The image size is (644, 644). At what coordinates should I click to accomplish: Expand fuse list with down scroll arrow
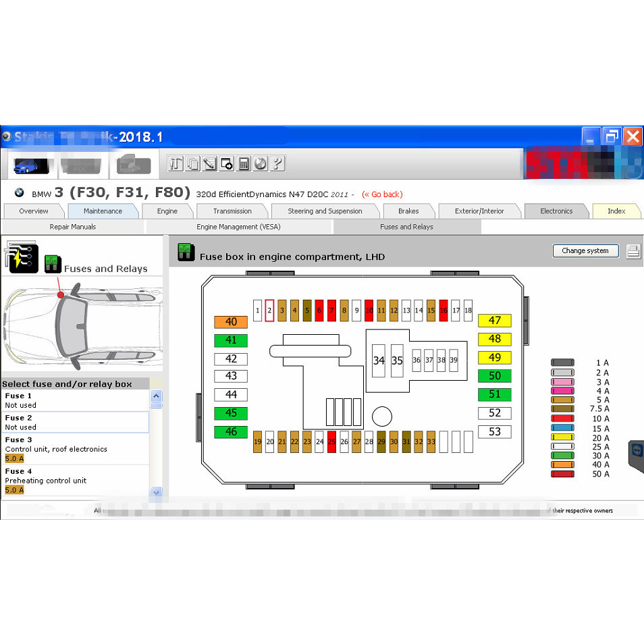coord(156,491)
